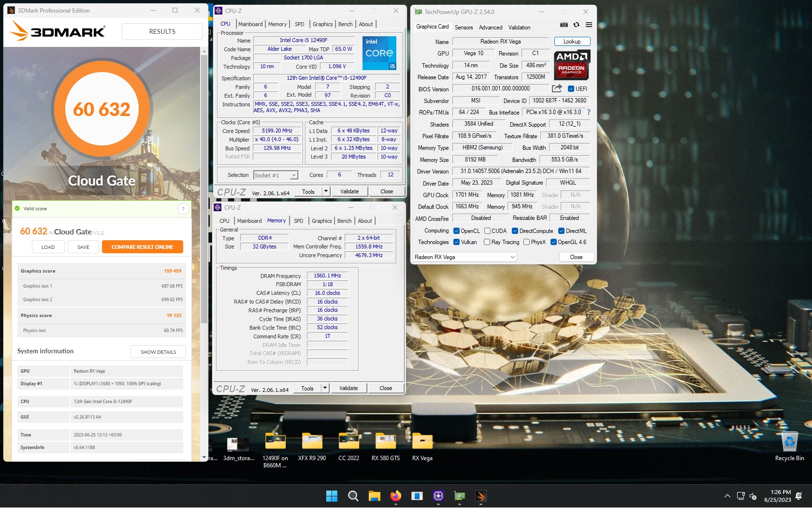Click SHOW DETAILS for System information
Image resolution: width=812 pixels, height=522 pixels.
point(158,352)
